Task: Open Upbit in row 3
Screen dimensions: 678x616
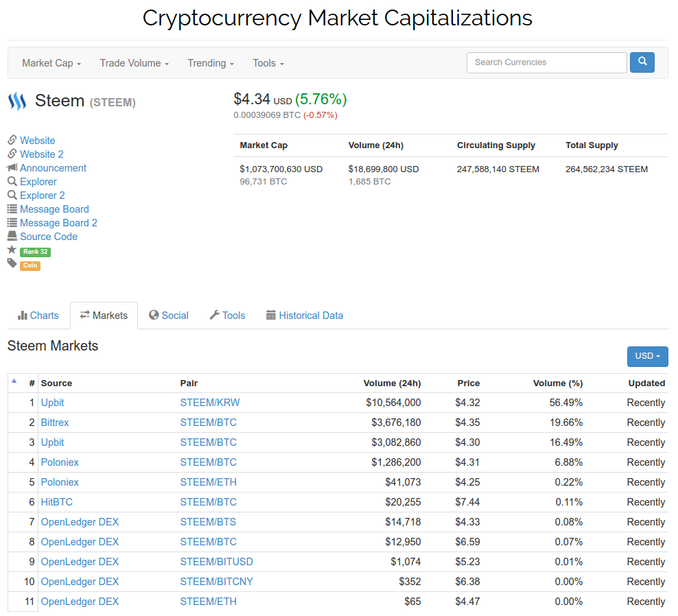Action: (52, 442)
